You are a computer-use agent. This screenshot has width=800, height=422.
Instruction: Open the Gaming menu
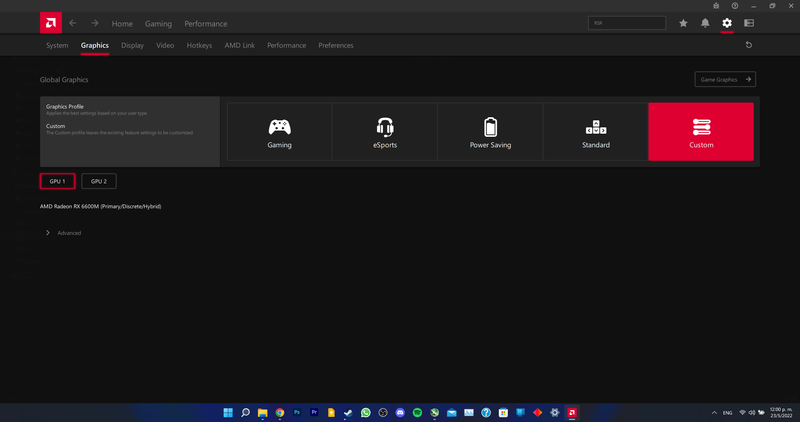(158, 23)
